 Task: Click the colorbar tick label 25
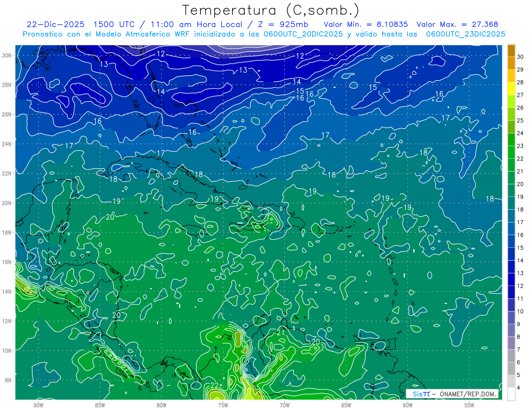(521, 121)
